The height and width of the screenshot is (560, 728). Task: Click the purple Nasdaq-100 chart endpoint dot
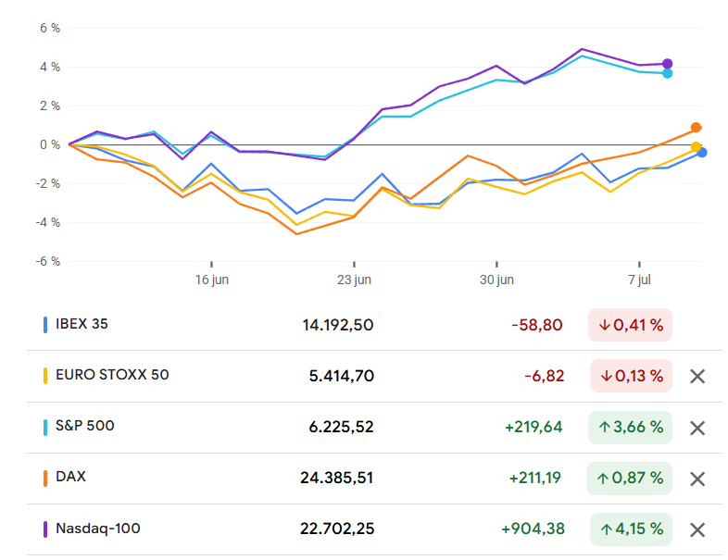(x=668, y=64)
